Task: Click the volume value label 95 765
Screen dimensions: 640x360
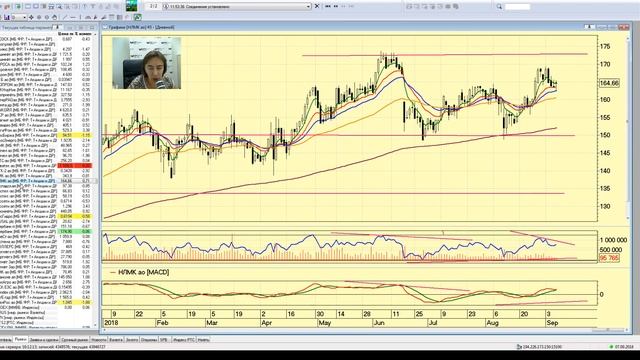Action: click(x=609, y=258)
